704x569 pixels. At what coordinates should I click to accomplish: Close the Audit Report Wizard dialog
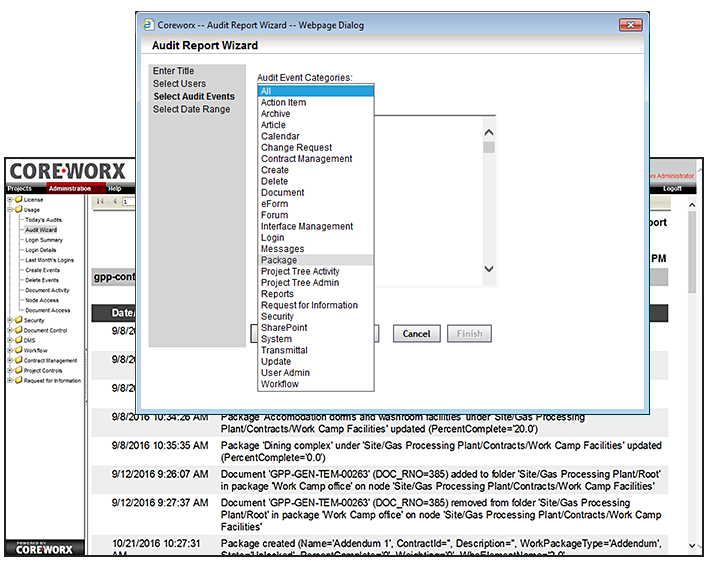click(630, 25)
